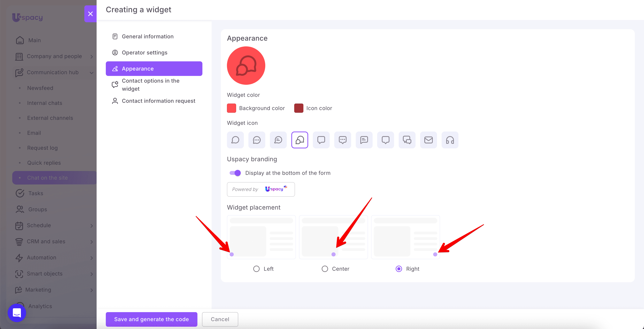The width and height of the screenshot is (644, 329).
Task: Open Chat on the site
Action: click(x=54, y=178)
